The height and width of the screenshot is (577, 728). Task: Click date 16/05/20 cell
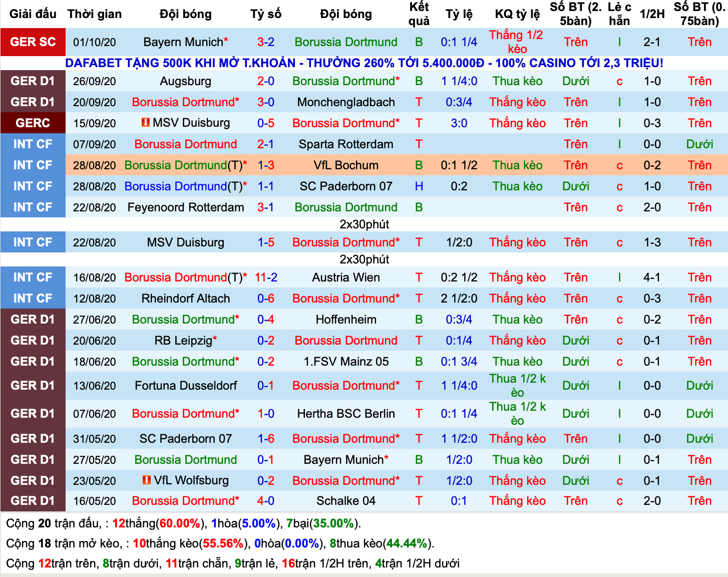(95, 501)
